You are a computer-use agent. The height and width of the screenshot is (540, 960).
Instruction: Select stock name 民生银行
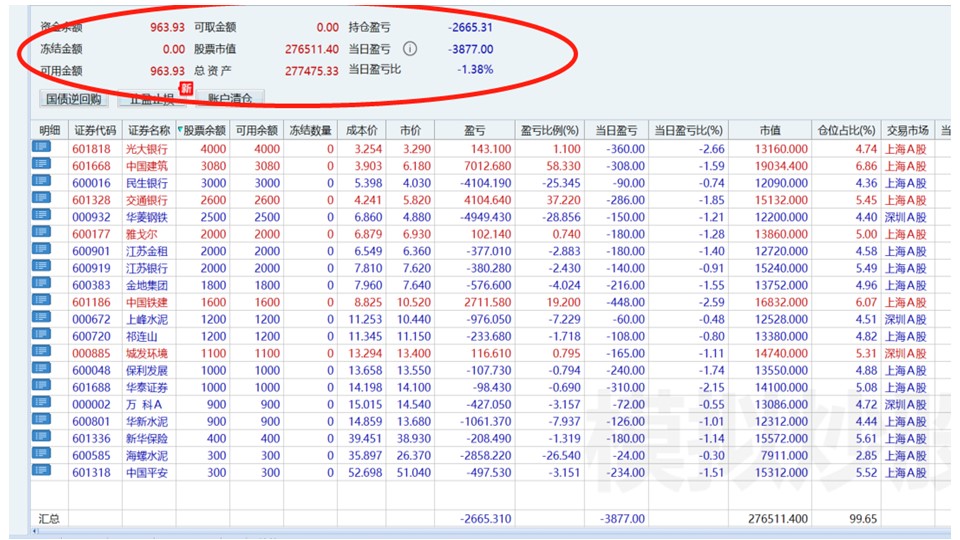(x=147, y=183)
